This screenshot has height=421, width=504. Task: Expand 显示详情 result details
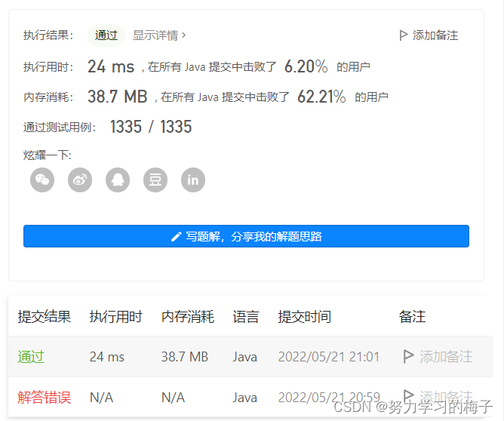[x=159, y=35]
